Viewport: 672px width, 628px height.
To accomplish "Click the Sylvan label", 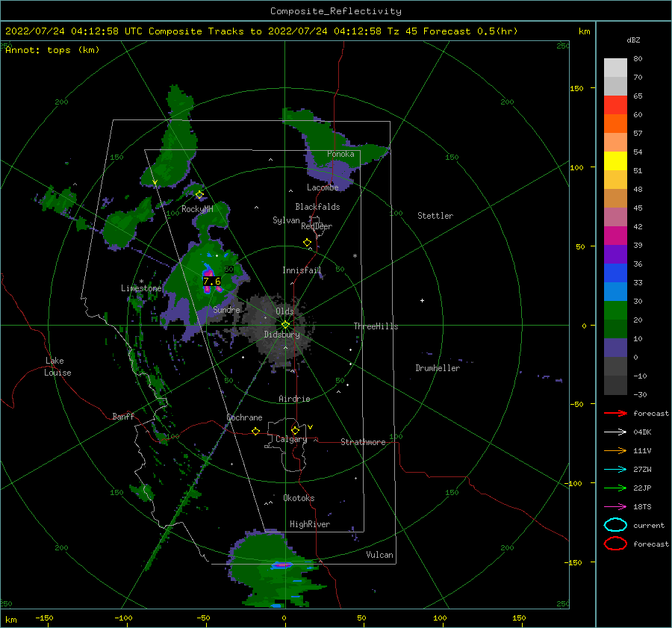I will (286, 220).
